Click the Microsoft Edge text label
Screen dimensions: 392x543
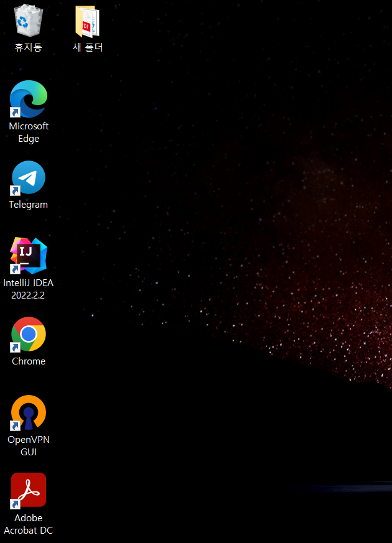tap(29, 132)
